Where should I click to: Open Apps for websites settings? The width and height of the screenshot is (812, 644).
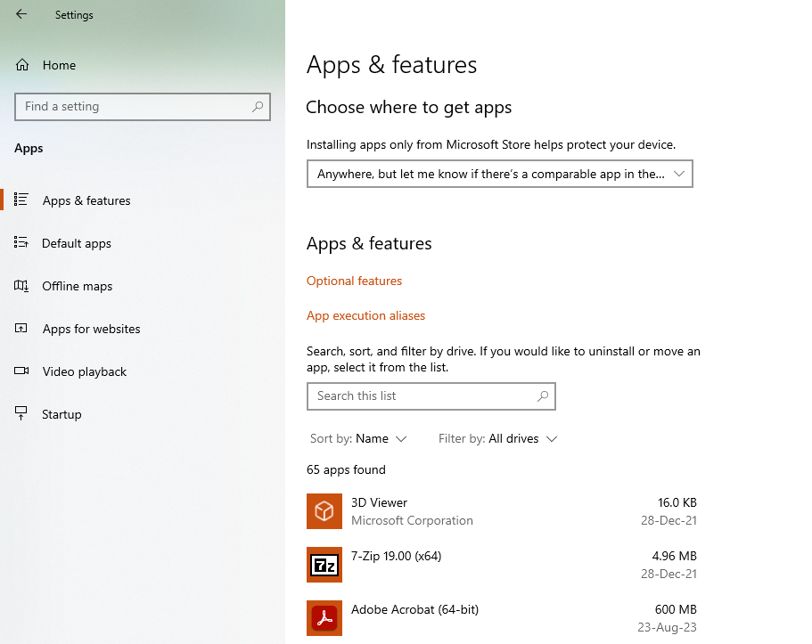[x=92, y=329]
